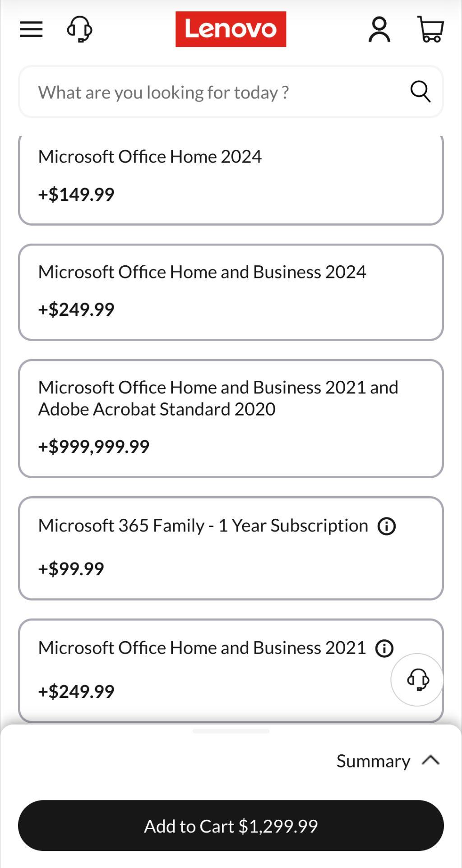Click the search magnifier icon
The width and height of the screenshot is (462, 868).
pyautogui.click(x=420, y=92)
